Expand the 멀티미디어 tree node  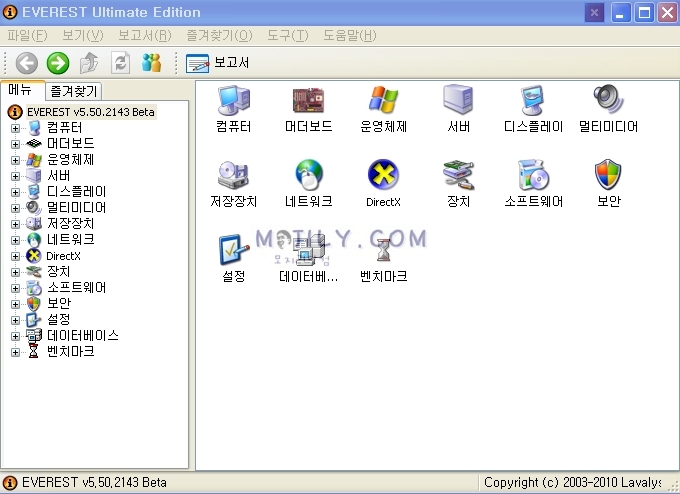tap(15, 208)
